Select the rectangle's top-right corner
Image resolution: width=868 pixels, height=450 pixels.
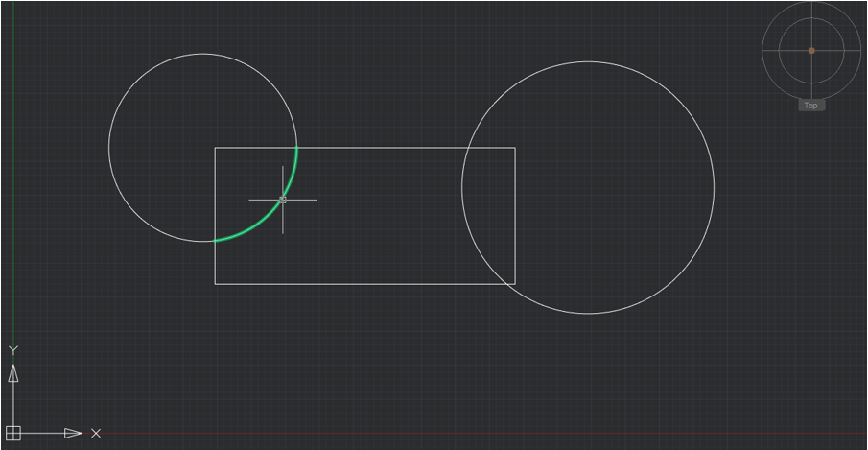(515, 148)
